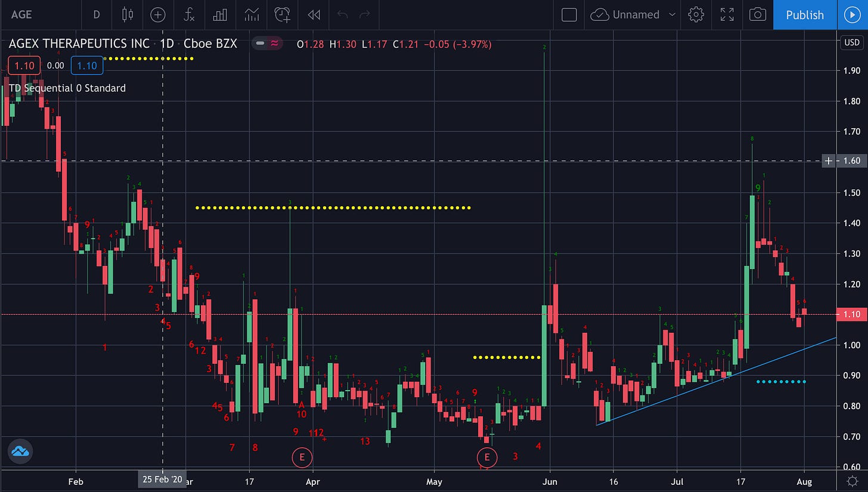Screen dimensions: 868x492
Task: Click the AGEX THERAPEUTICS INC title
Action: point(80,44)
